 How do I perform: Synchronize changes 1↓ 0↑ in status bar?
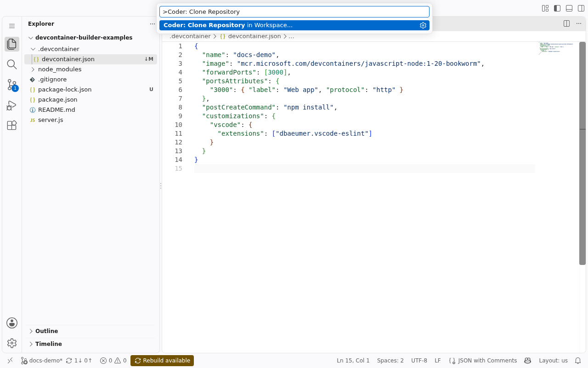pyautogui.click(x=79, y=361)
